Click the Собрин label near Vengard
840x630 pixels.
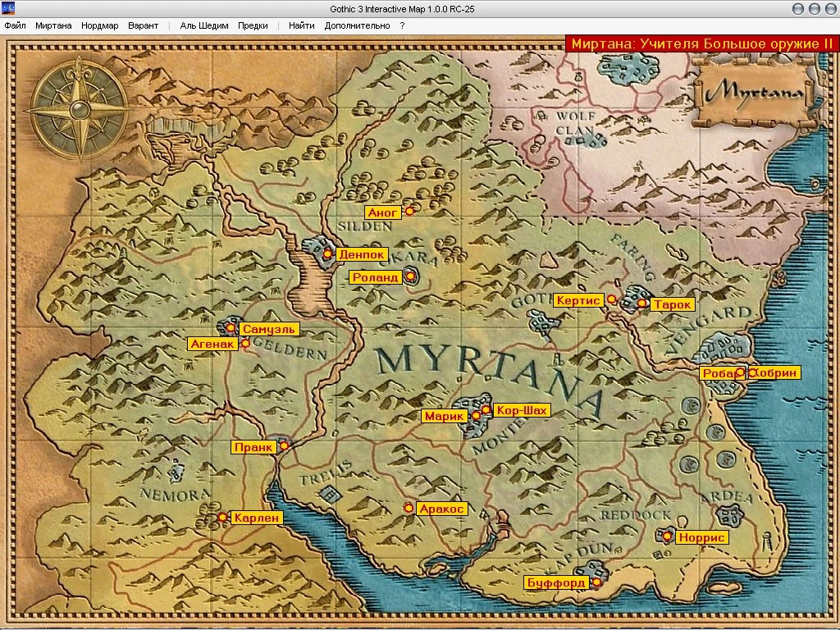pyautogui.click(x=774, y=372)
